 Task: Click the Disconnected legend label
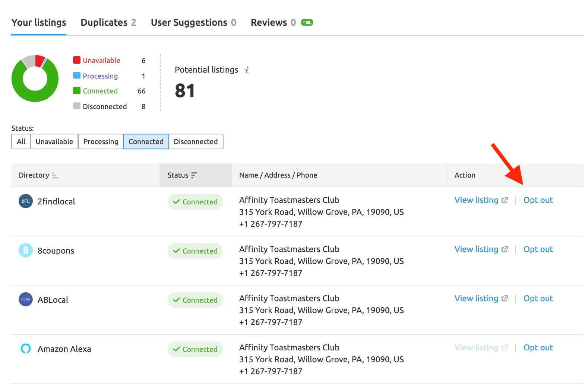pos(105,106)
